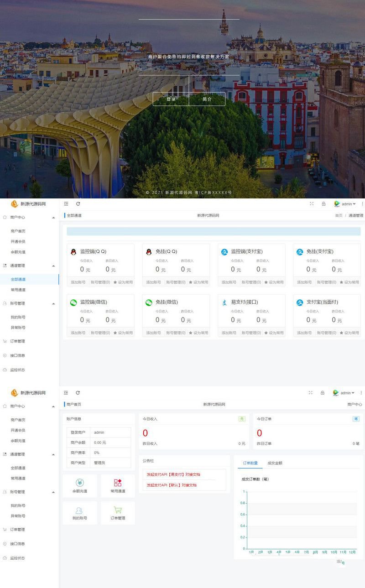Click the 订单管理 shopping cart icon
The width and height of the screenshot is (365, 588).
click(118, 510)
